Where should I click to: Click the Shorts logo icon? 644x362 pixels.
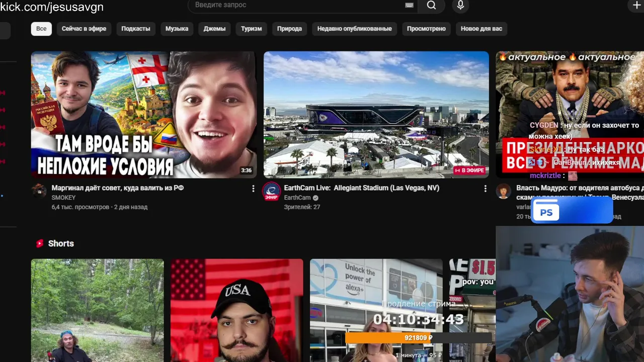40,243
